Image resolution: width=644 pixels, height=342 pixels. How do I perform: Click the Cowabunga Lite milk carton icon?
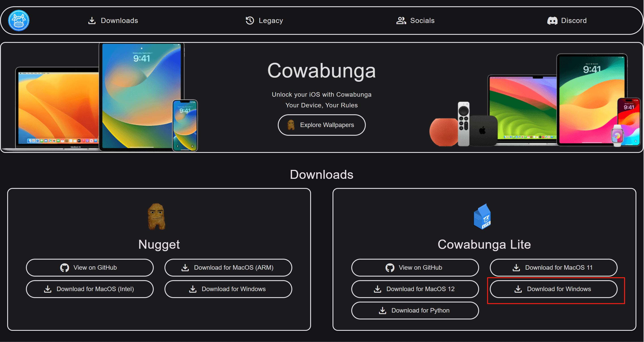tap(482, 216)
